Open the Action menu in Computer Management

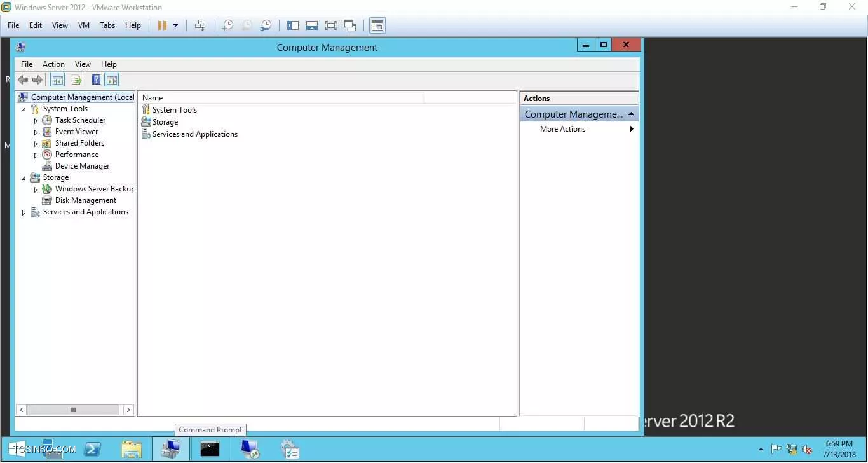(x=53, y=64)
